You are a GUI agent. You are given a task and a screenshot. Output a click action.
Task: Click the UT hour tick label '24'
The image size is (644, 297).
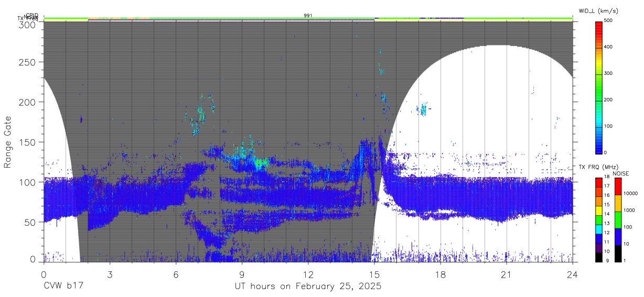pos(573,274)
